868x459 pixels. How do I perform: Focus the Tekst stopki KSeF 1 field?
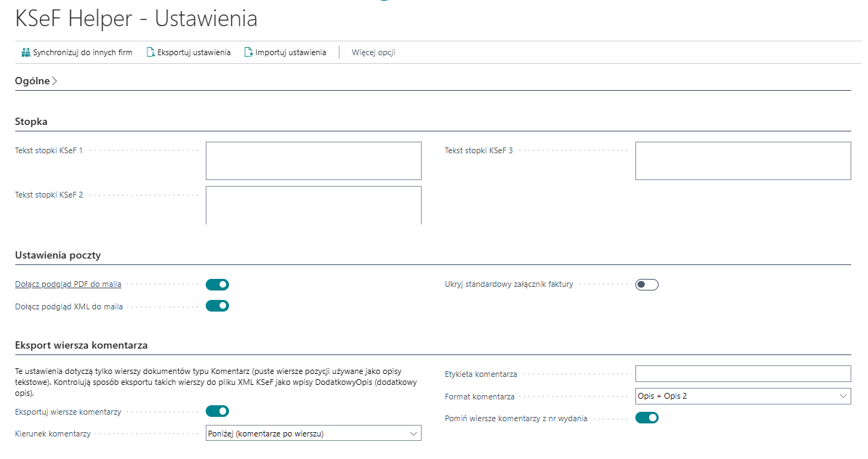[313, 161]
